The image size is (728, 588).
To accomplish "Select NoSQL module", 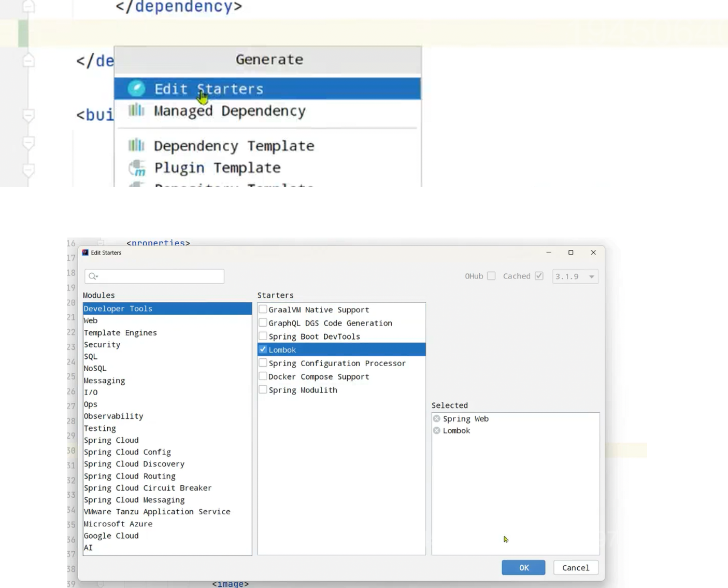I will tap(167, 368).
